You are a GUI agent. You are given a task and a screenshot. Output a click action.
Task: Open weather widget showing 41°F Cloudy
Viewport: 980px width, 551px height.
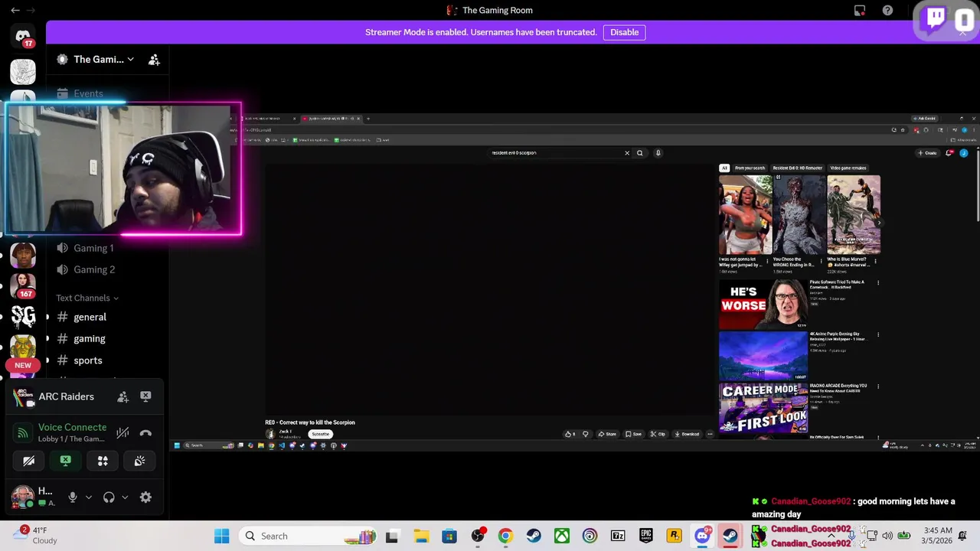click(35, 536)
